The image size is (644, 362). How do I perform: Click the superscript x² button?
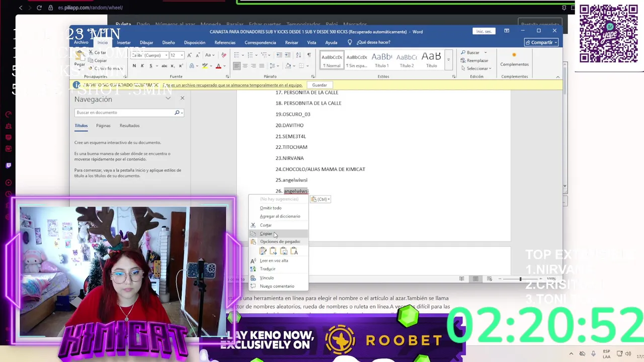point(181,66)
